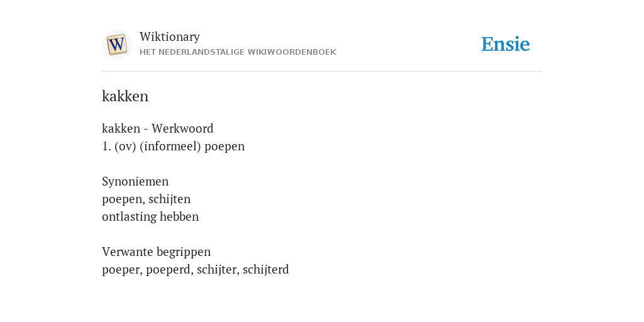The height and width of the screenshot is (322, 644).
Task: Click the Wiktionary source title
Action: [170, 36]
